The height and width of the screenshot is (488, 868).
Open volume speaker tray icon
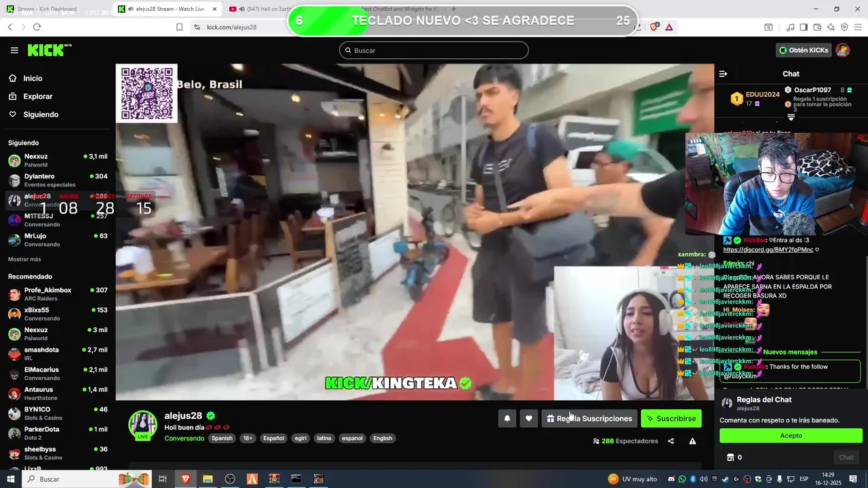click(703, 479)
